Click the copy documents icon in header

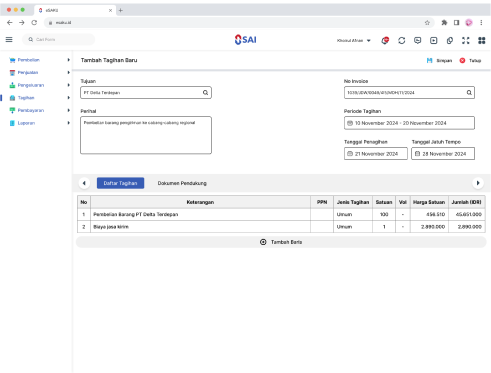click(x=450, y=40)
